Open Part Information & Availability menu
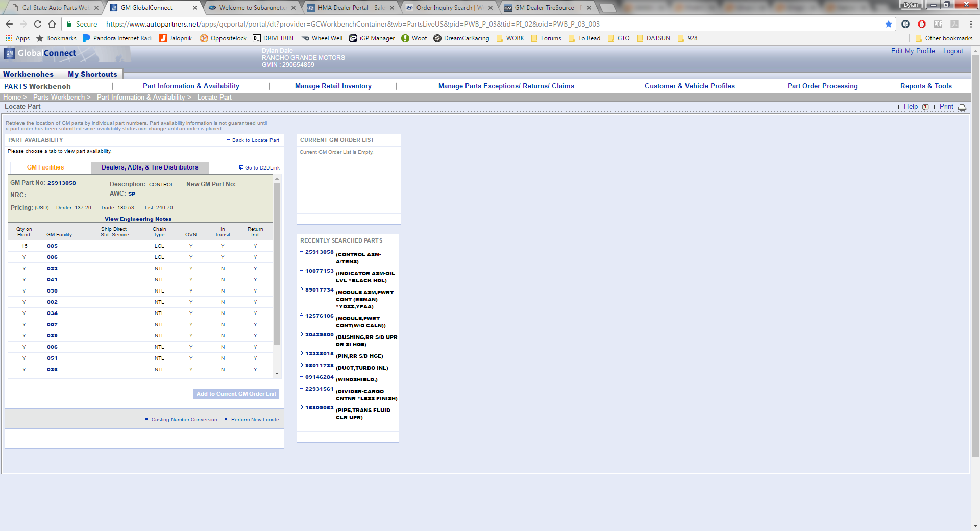The image size is (980, 531). pyautogui.click(x=191, y=86)
